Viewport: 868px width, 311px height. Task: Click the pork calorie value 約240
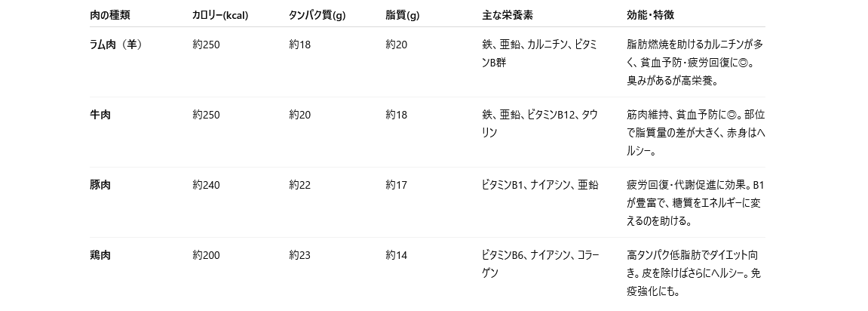coord(206,185)
